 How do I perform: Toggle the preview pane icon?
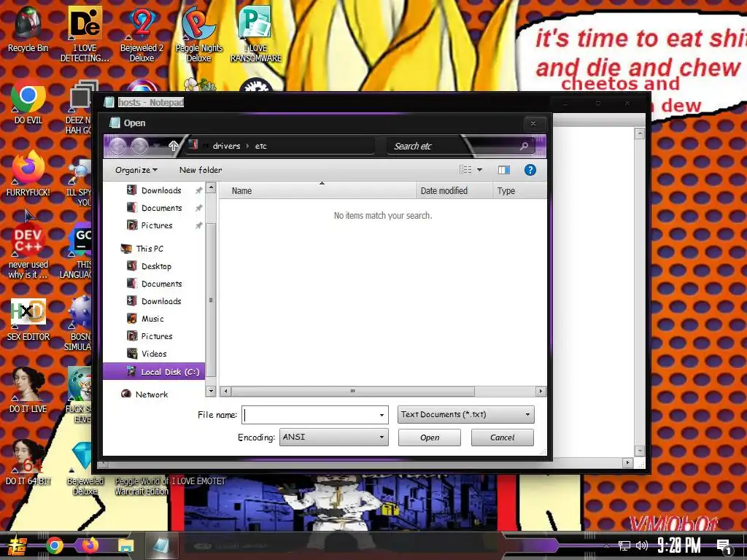503,170
